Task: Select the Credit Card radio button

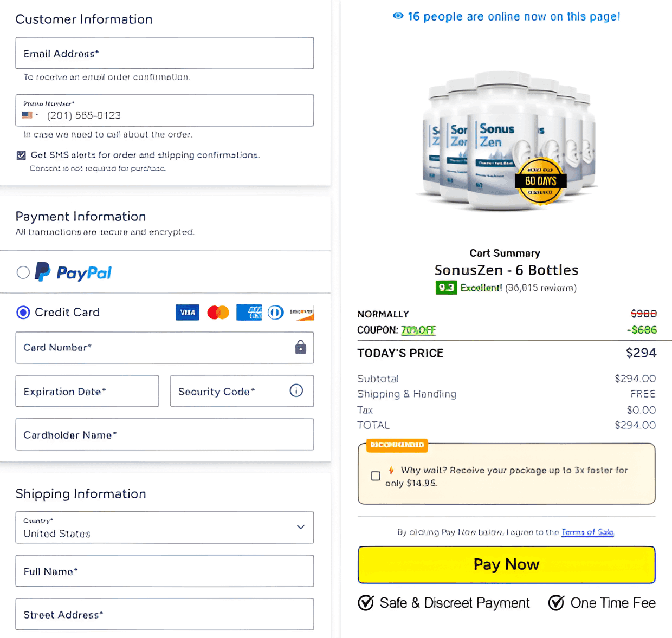Action: [x=23, y=313]
